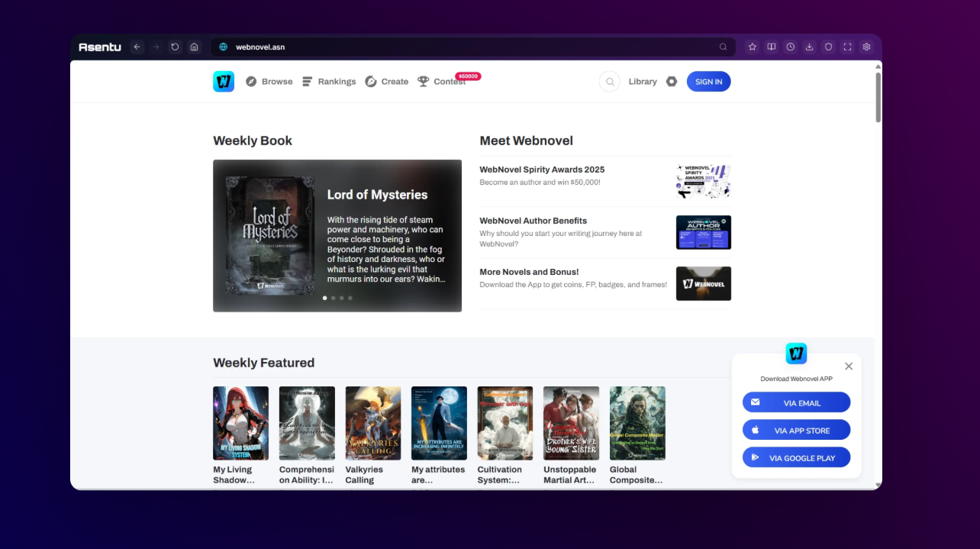
Task: Choose the VIA EMAIL download button
Action: 796,402
